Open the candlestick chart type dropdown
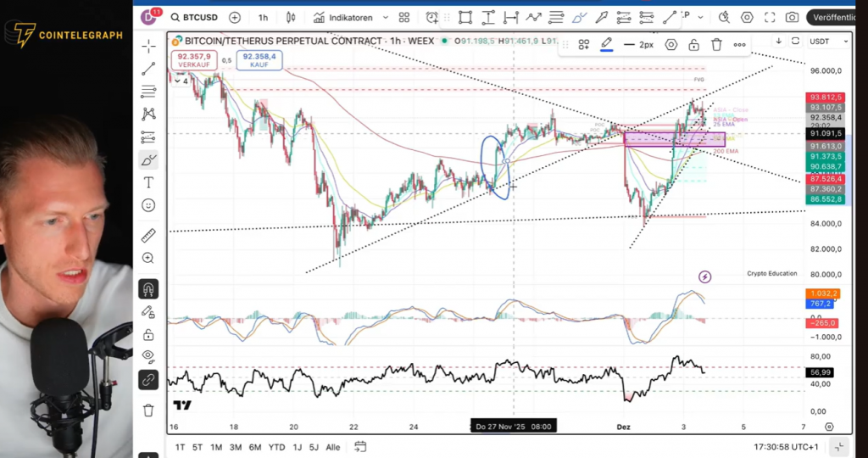Screen dimensions: 868x458 (291, 17)
